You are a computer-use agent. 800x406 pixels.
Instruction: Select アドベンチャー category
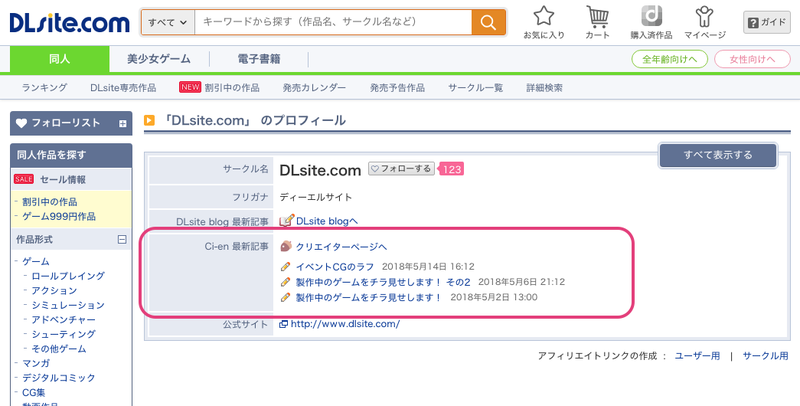[x=63, y=319]
